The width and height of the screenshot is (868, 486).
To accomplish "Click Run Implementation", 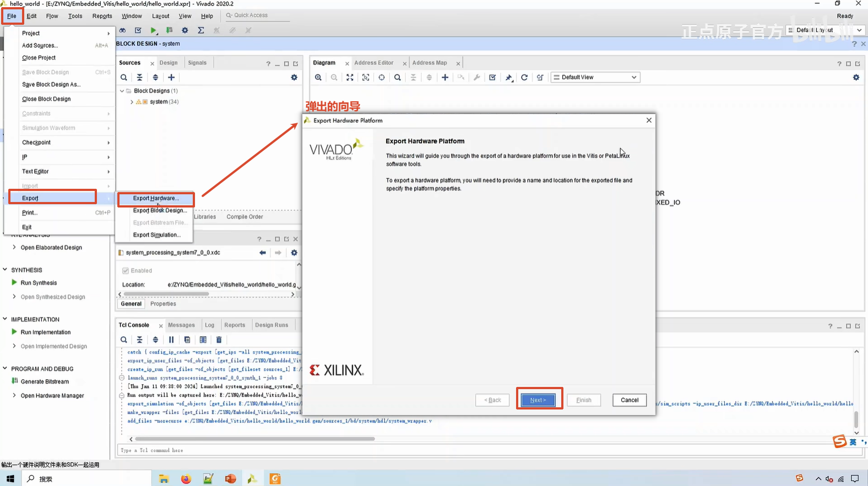I will (46, 332).
